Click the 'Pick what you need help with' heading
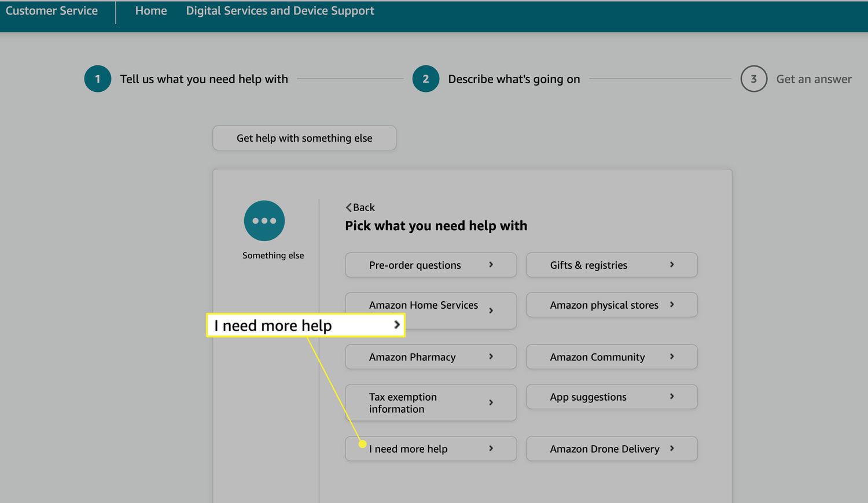 436,226
